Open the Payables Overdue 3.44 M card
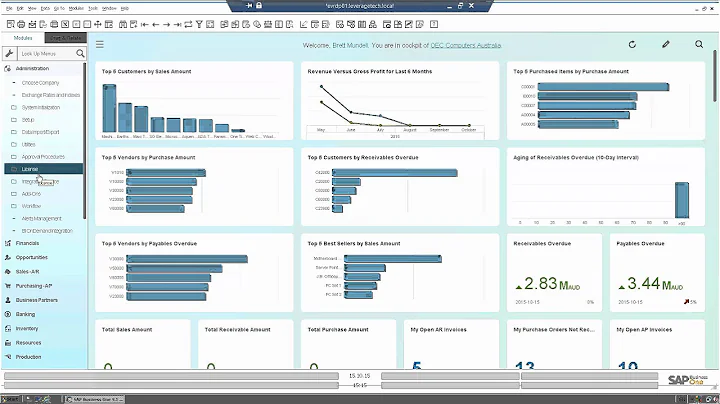The height and width of the screenshot is (404, 720). tap(657, 273)
